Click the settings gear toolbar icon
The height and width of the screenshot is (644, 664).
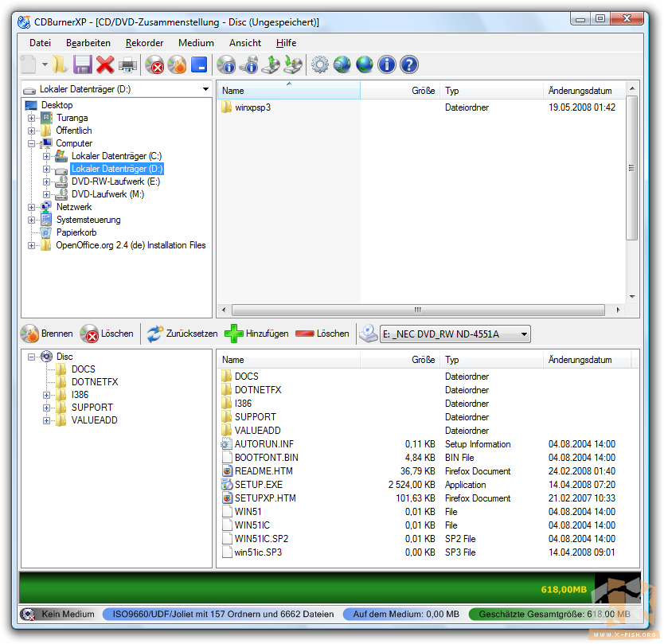point(319,64)
